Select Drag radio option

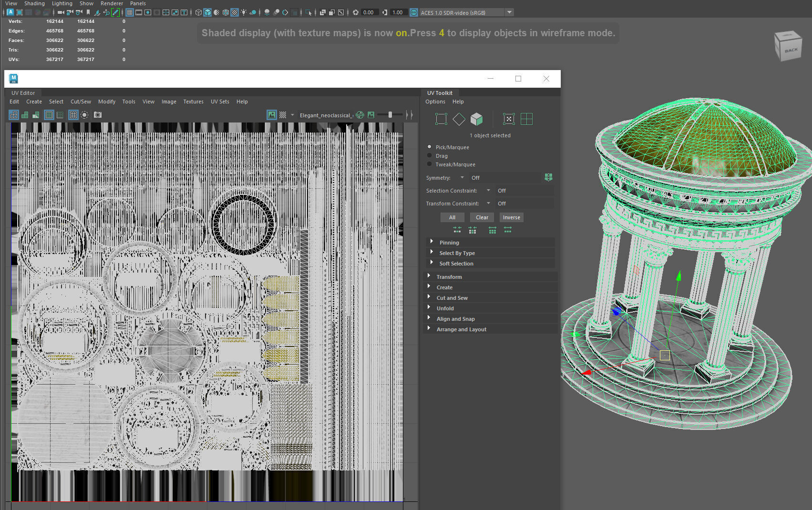tap(430, 155)
